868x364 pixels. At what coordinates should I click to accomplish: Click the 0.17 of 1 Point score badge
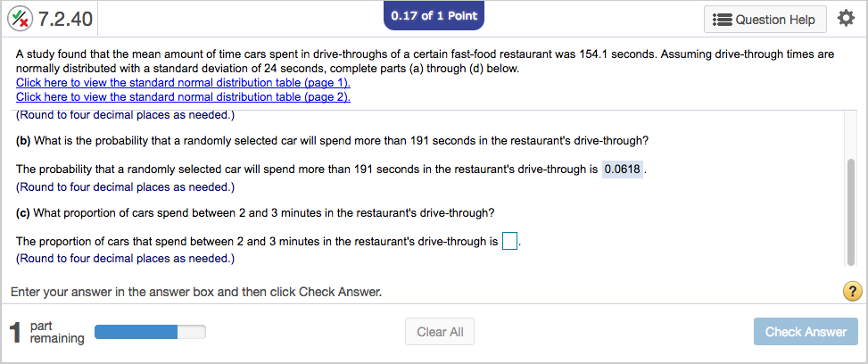pyautogui.click(x=434, y=16)
